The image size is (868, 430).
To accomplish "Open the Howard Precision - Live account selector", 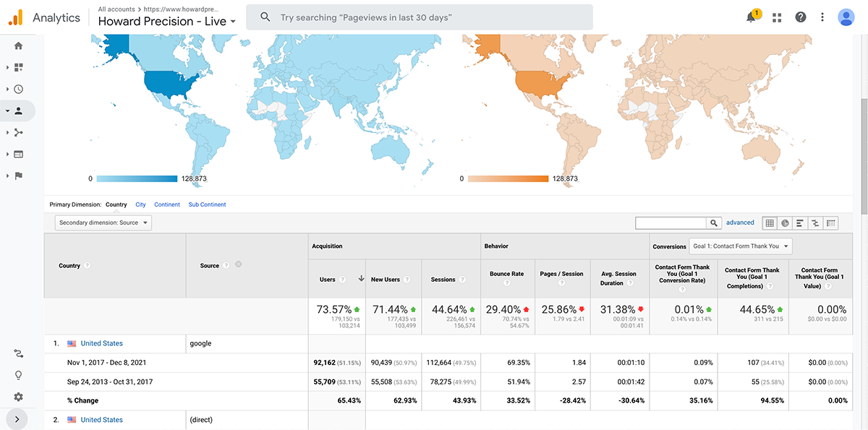I will coord(167,22).
